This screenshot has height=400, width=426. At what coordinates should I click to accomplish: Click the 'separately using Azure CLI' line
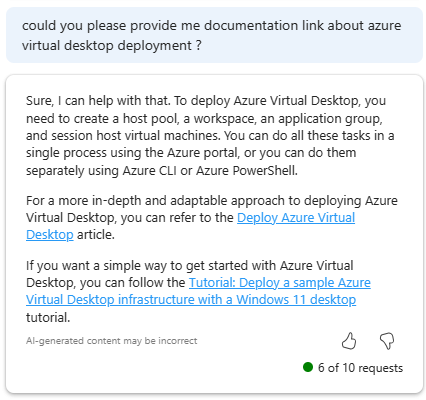coord(162,170)
